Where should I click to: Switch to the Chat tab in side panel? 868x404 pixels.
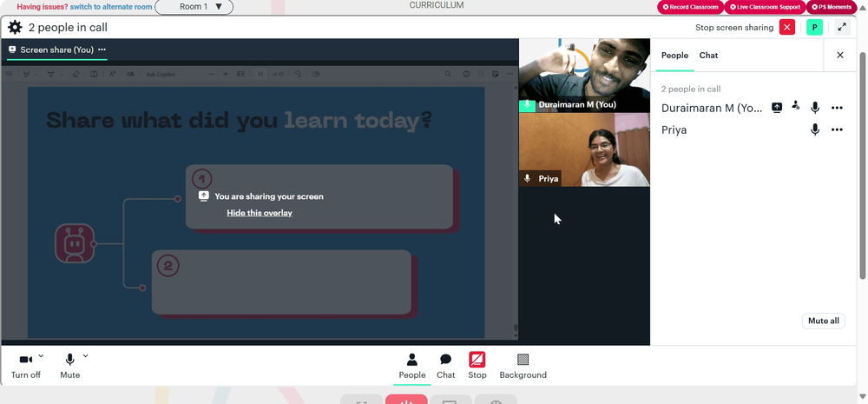tap(708, 56)
